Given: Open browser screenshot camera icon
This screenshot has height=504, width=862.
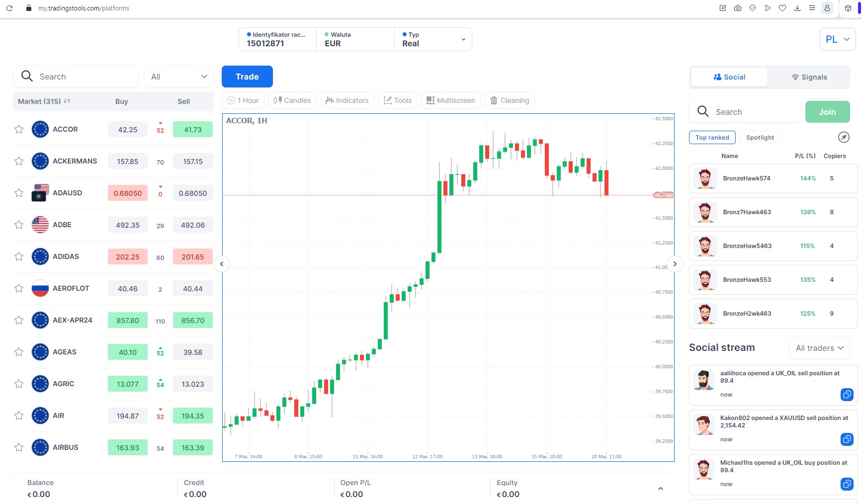Looking at the screenshot, I should [x=738, y=8].
